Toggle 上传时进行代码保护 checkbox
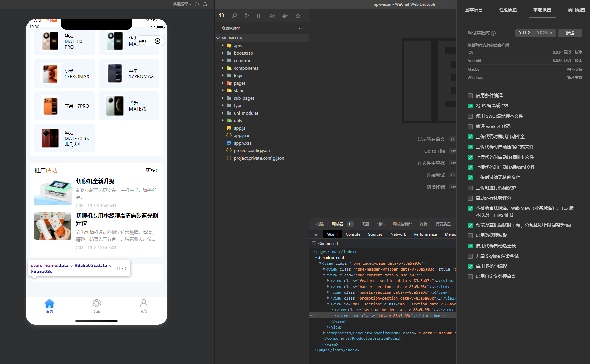Screen dimensions: 590x364 tap(470, 188)
